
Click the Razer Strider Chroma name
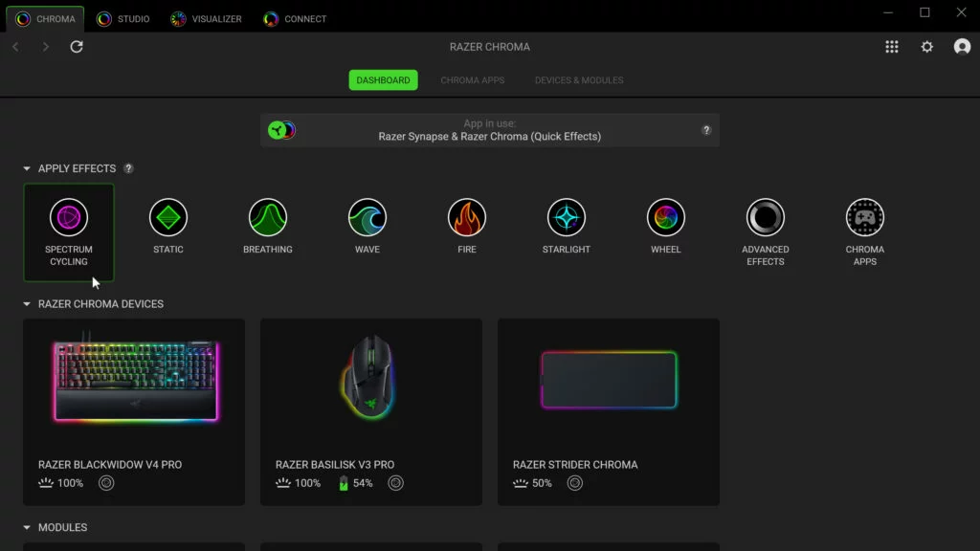click(575, 465)
